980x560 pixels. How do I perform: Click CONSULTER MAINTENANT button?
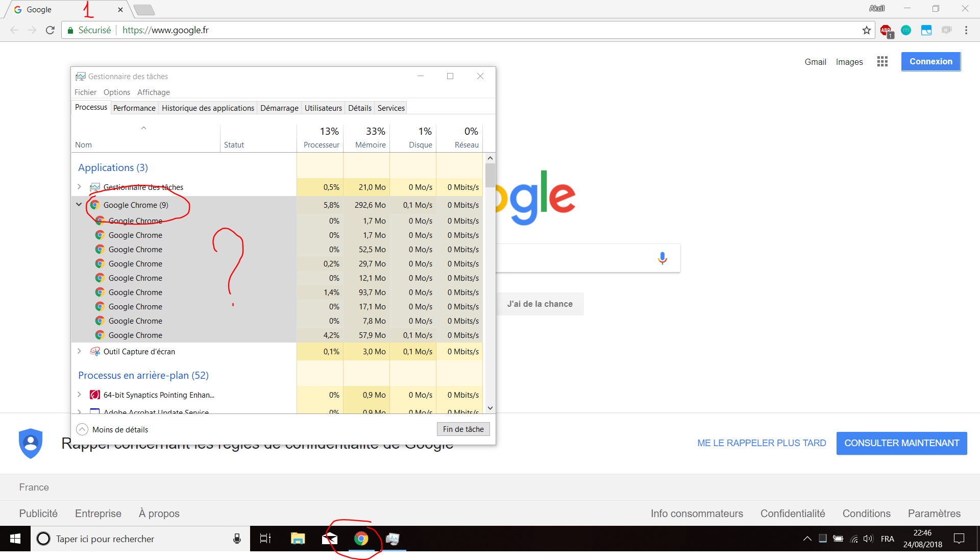(x=902, y=443)
